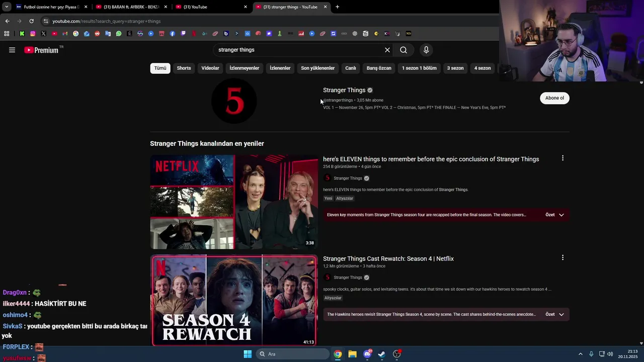Select the 4 sezon filter chip
Viewport: 644px width, 362px height.
tap(482, 68)
